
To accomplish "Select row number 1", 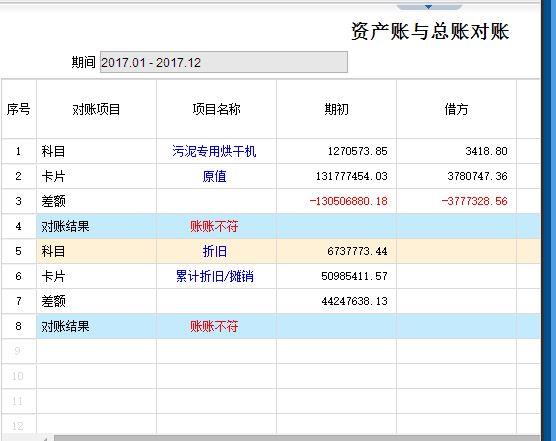I will (18, 151).
